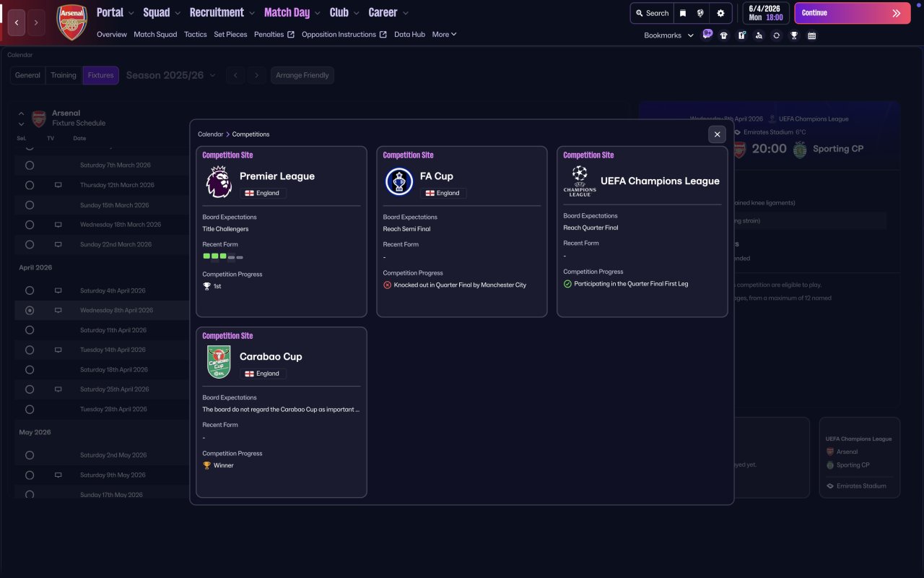Click the Arrange Friendly button
The height and width of the screenshot is (578, 924).
tap(302, 75)
